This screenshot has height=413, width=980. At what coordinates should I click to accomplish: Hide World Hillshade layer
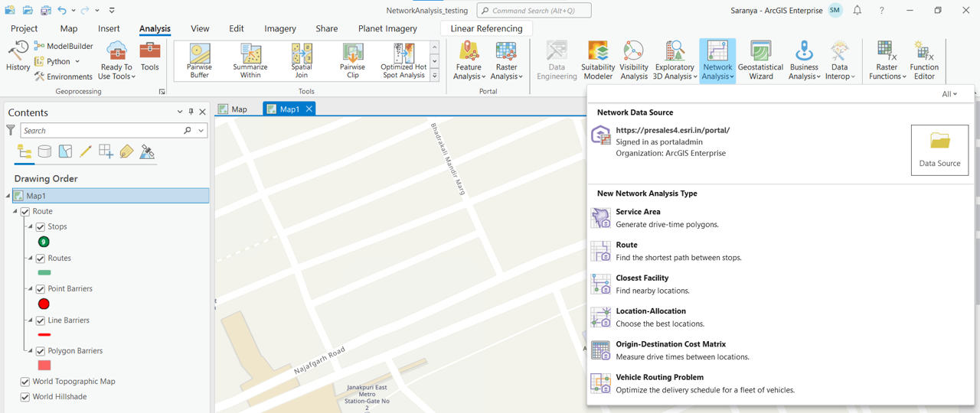25,397
